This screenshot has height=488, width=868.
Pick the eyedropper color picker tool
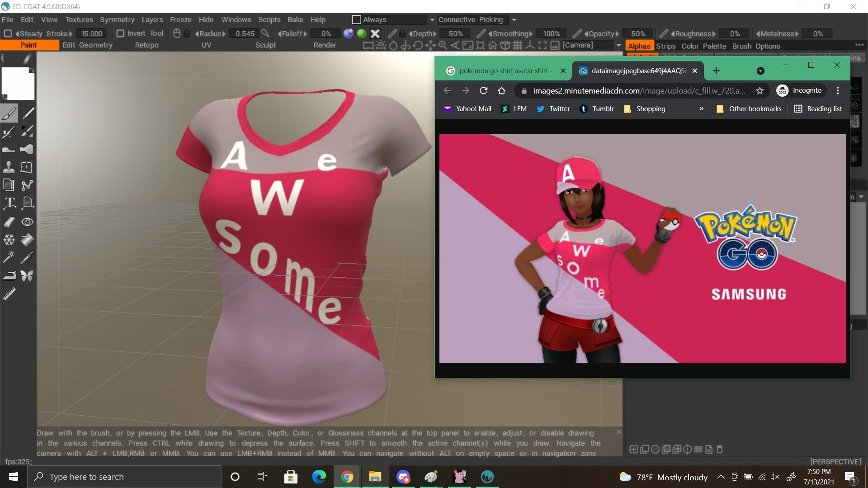click(27, 258)
